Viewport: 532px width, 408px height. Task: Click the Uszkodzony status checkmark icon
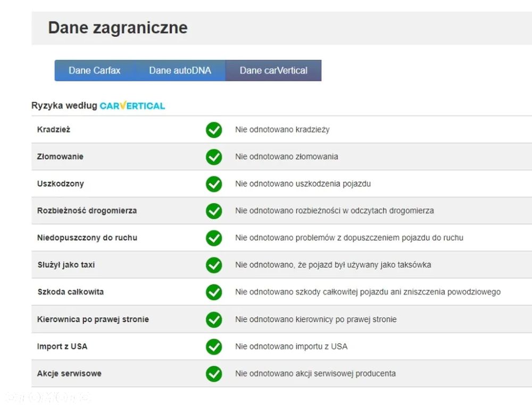coord(214,184)
